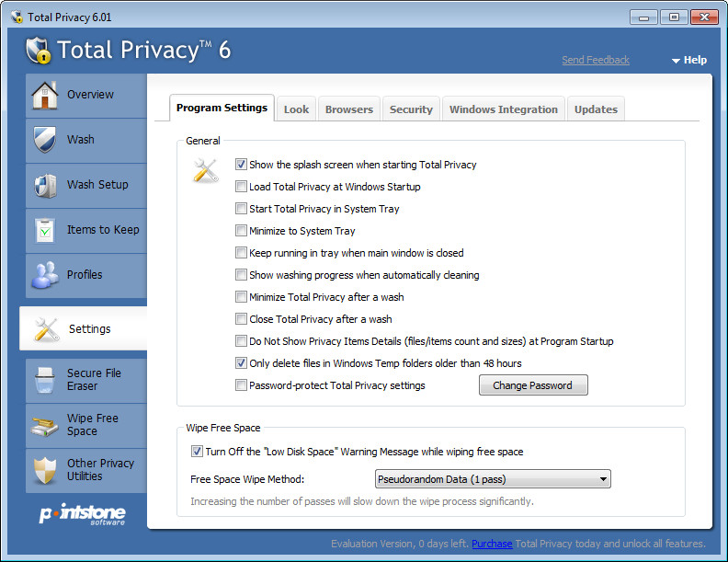Viewport: 728px width, 562px height.
Task: Uncheck Show the splash screen option
Action: coord(241,165)
